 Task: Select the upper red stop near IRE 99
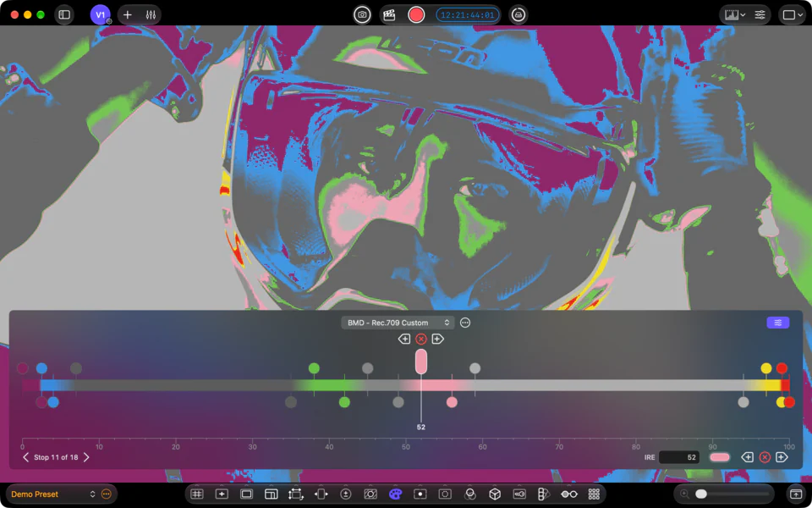pos(782,368)
